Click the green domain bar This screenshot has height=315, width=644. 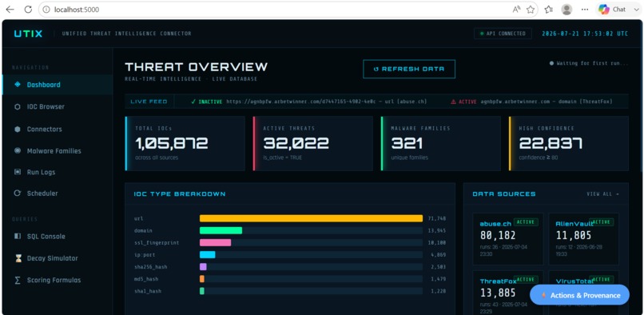coord(221,231)
